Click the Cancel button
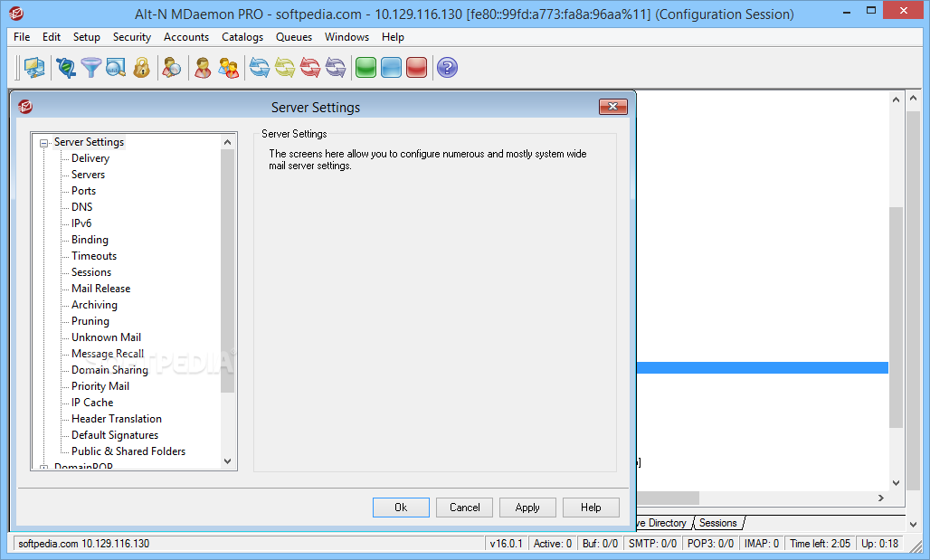Viewport: 930px width, 560px height. coord(464,508)
